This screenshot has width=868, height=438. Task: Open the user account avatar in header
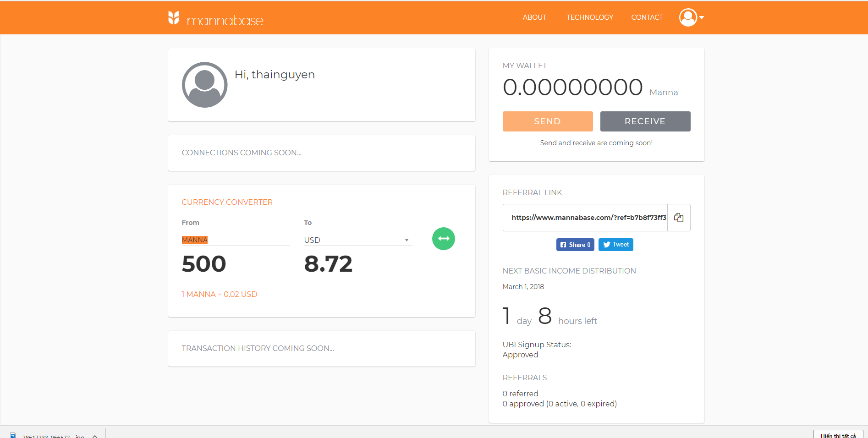pyautogui.click(x=687, y=17)
